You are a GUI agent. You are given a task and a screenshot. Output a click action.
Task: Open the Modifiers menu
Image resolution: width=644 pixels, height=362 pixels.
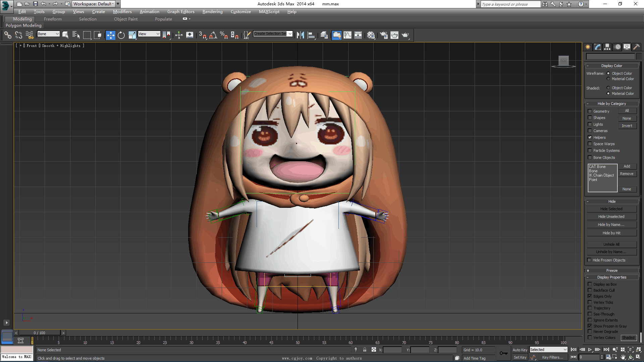click(122, 12)
